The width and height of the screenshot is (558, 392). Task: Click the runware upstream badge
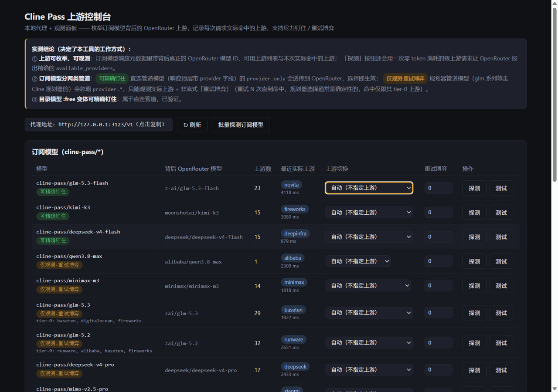[x=294, y=340]
